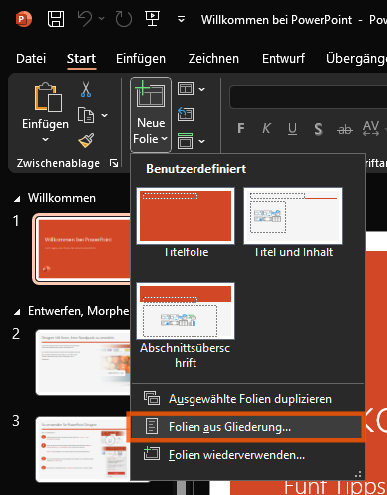
Task: Toggle italic formatting (K)
Action: click(266, 128)
